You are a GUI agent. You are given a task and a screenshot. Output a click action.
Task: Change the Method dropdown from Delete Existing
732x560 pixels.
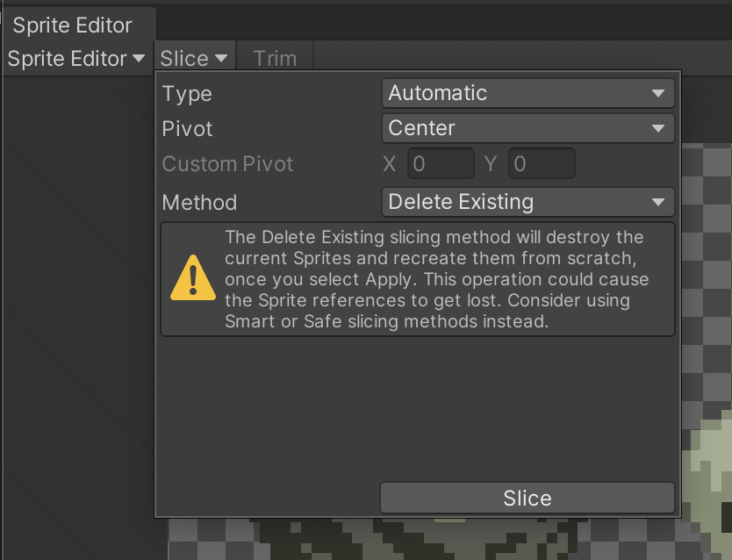click(x=527, y=202)
